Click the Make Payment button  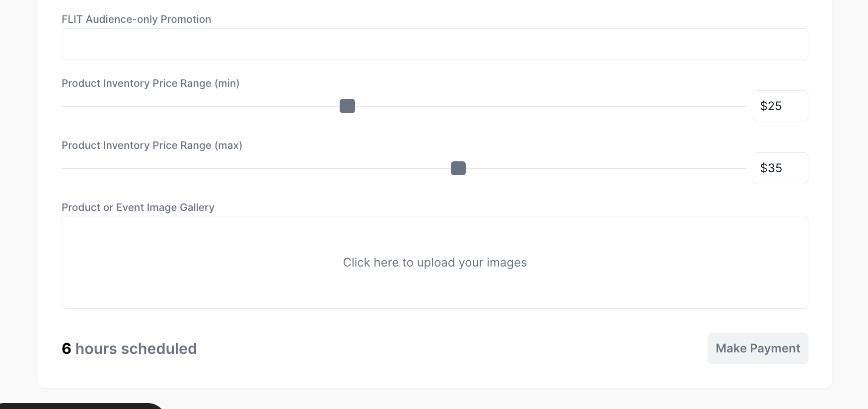[x=758, y=348]
